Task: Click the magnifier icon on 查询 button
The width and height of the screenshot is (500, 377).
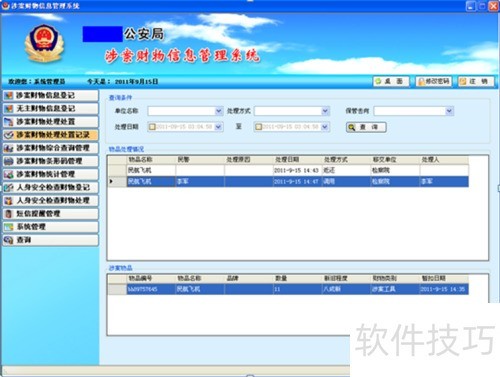Action: pyautogui.click(x=352, y=127)
